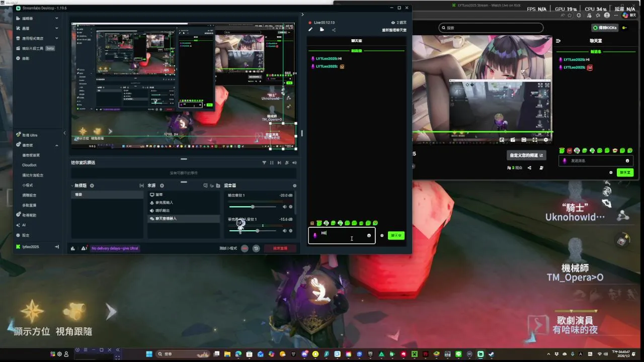Click the Windows taskbar search box
644x362 pixels.
pyautogui.click(x=183, y=354)
